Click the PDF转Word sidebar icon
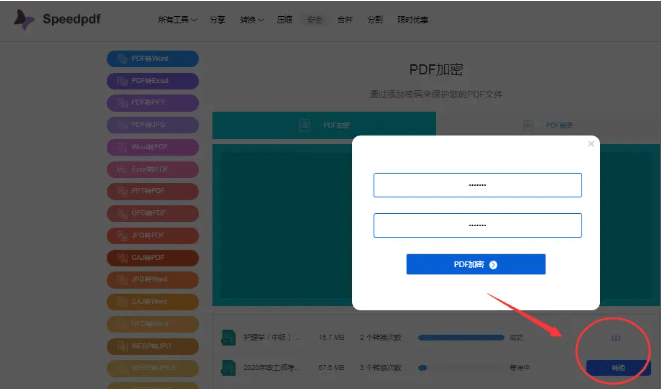This screenshot has height=389, width=661. click(122, 59)
